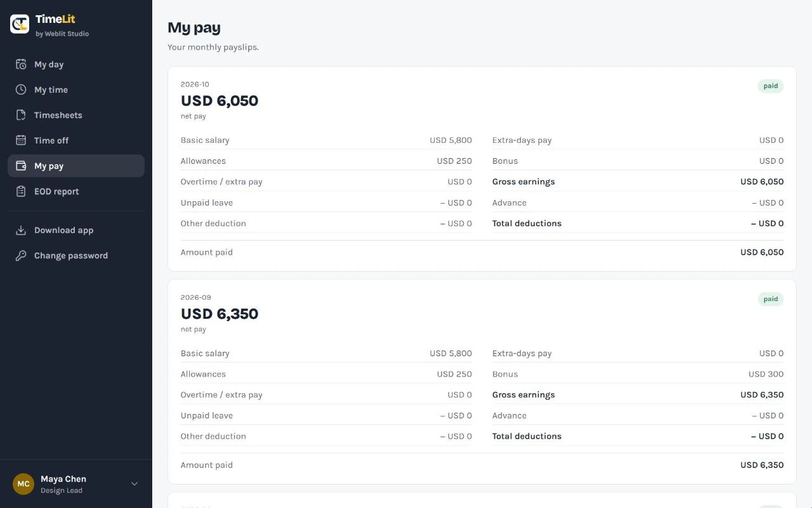The width and height of the screenshot is (812, 508).
Task: Click the TimeLit logo icon
Action: (x=20, y=24)
